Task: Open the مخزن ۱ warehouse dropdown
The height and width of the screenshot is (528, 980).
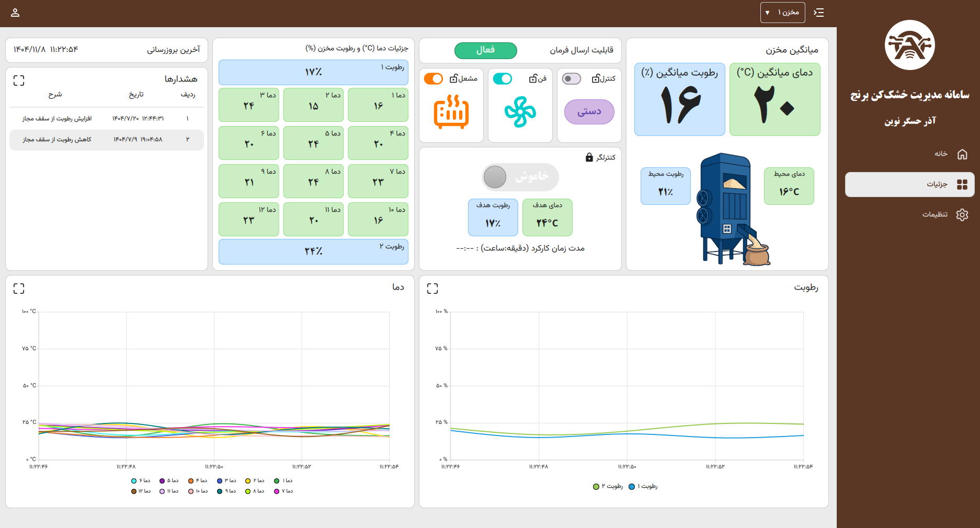Action: (782, 13)
